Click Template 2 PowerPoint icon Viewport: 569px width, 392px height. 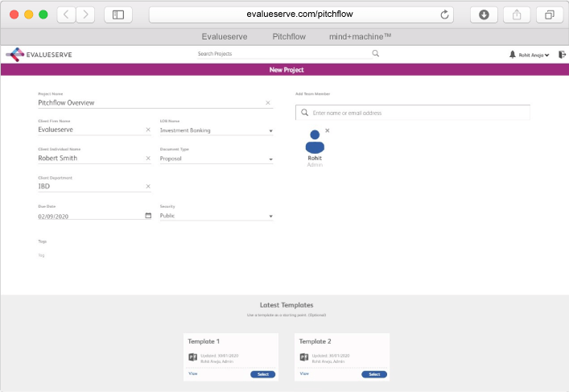tap(304, 357)
